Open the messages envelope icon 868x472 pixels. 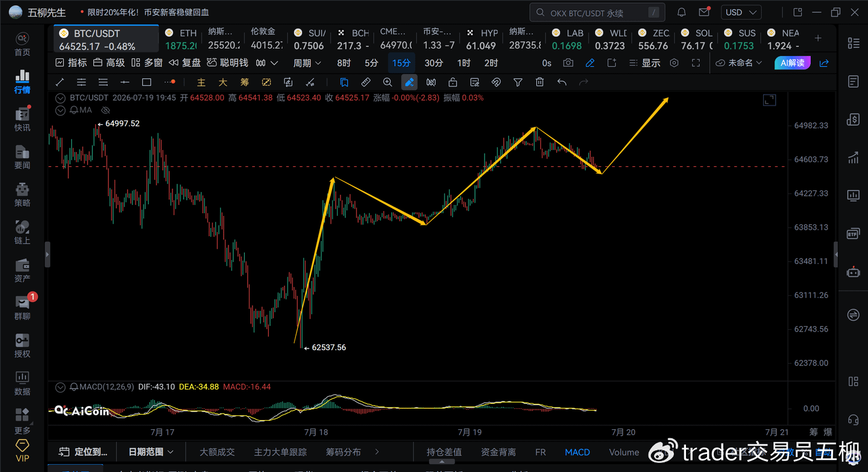click(x=703, y=12)
